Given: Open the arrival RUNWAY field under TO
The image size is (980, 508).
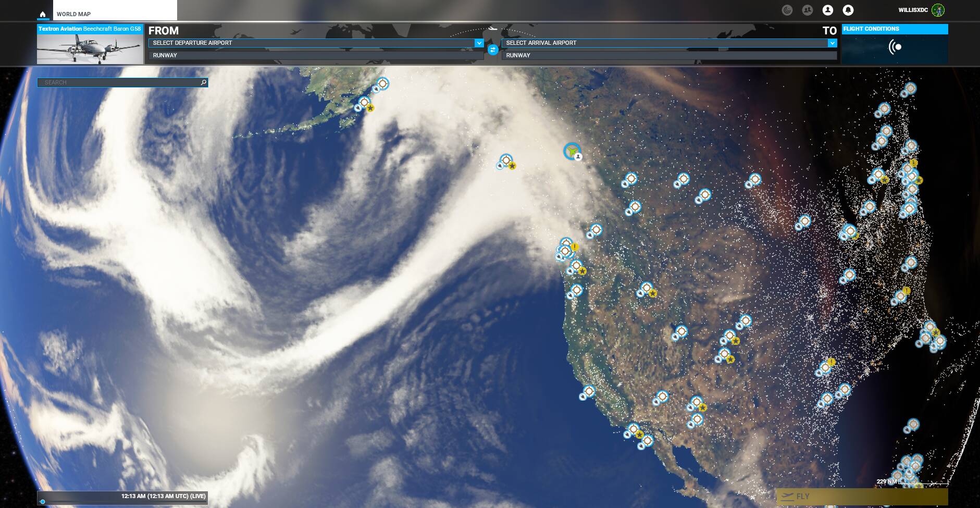Looking at the screenshot, I should [x=669, y=55].
